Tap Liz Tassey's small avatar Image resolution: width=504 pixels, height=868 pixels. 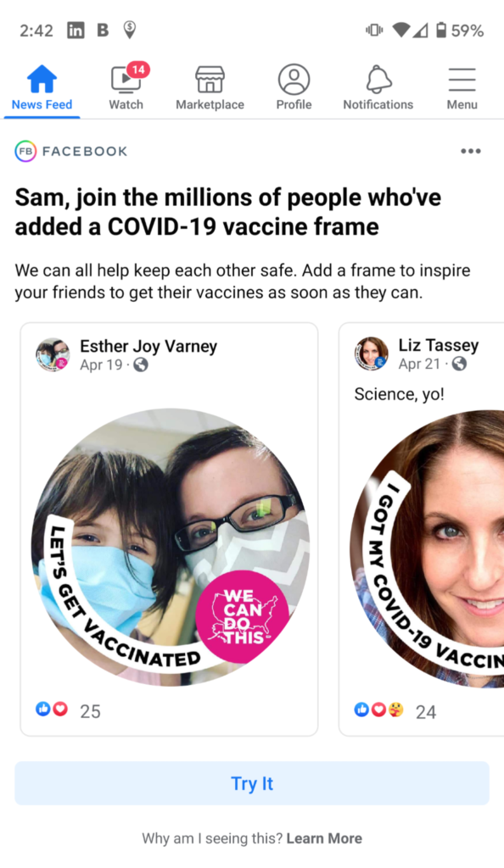pyautogui.click(x=371, y=353)
